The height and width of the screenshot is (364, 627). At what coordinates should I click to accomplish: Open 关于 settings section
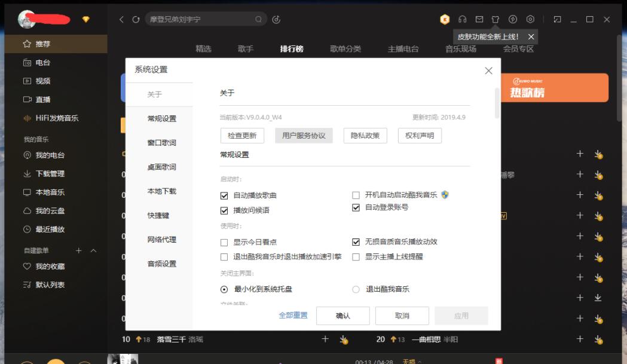click(x=159, y=94)
